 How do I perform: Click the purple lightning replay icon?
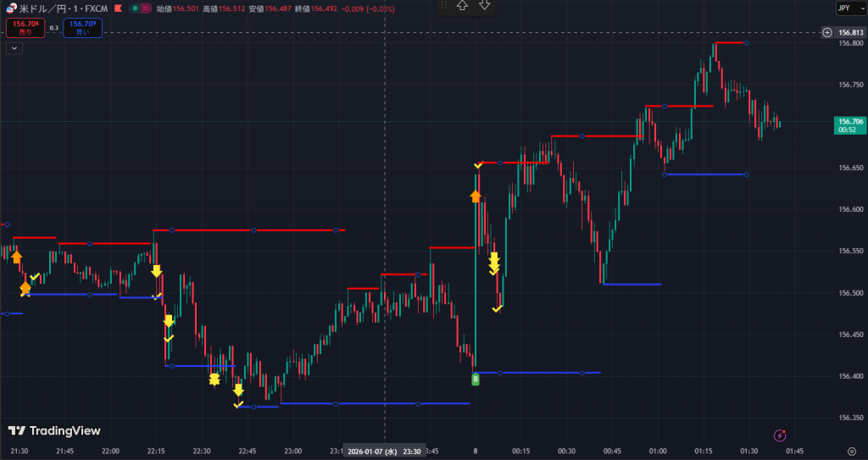coord(780,435)
